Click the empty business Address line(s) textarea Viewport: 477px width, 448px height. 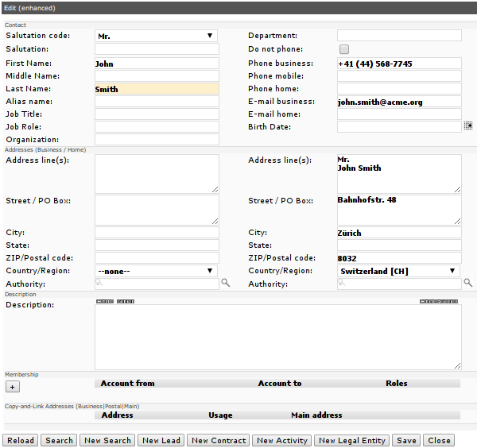click(157, 174)
